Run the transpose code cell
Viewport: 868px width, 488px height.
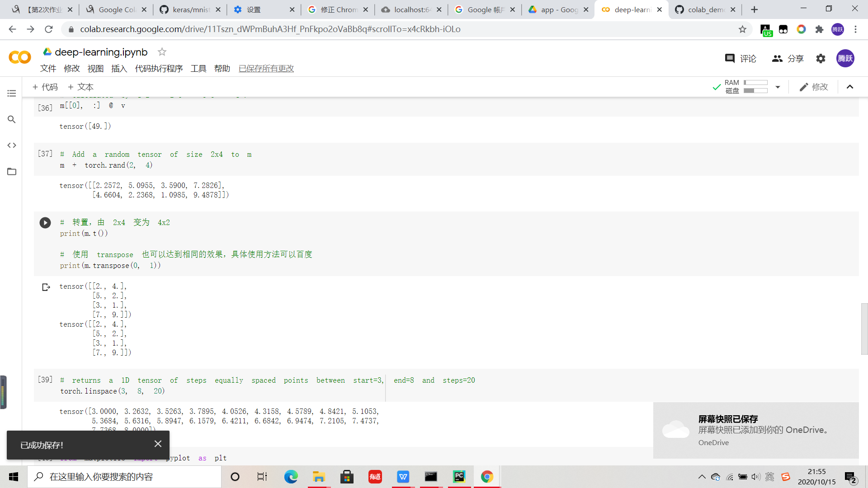coord(45,223)
